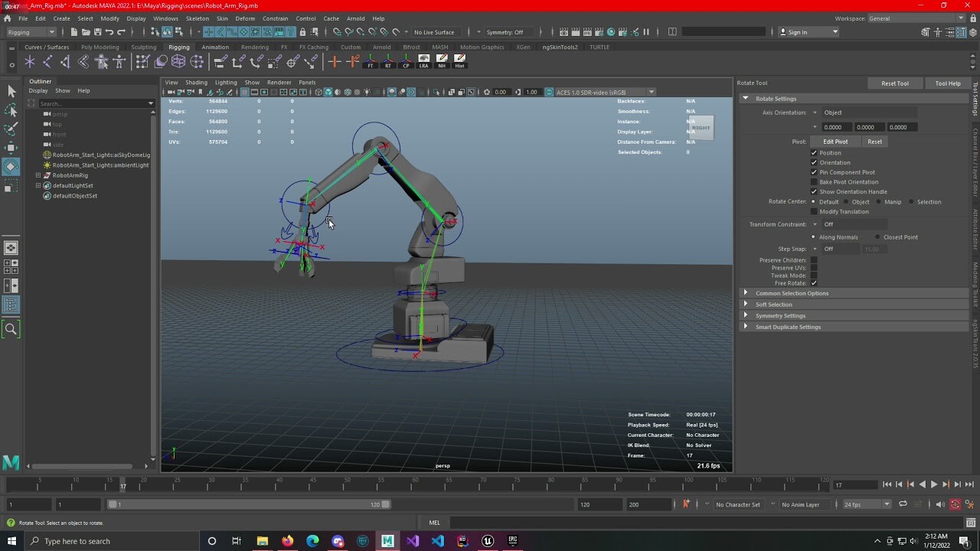Click the Zoom tool magnifier icon
The image size is (980, 551).
coord(11,329)
